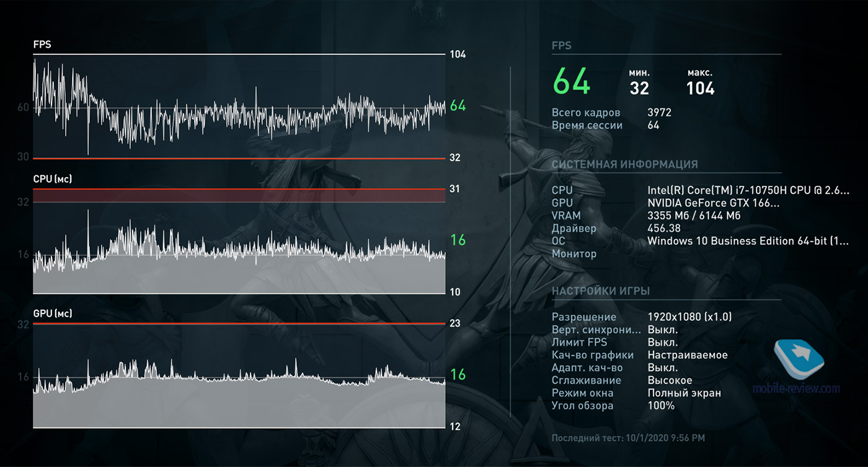
Task: Click the large green 64 average FPS number
Action: pos(572,81)
